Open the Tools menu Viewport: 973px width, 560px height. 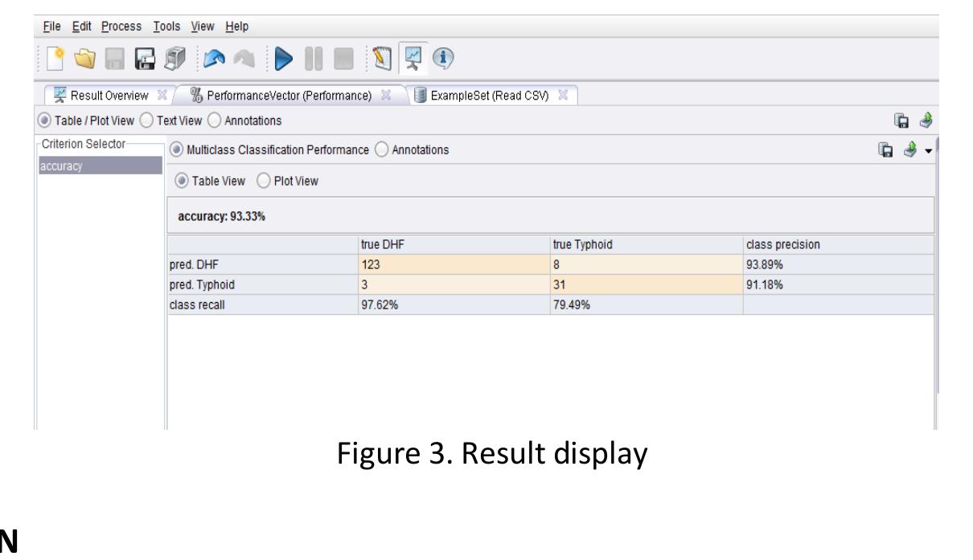(x=169, y=27)
